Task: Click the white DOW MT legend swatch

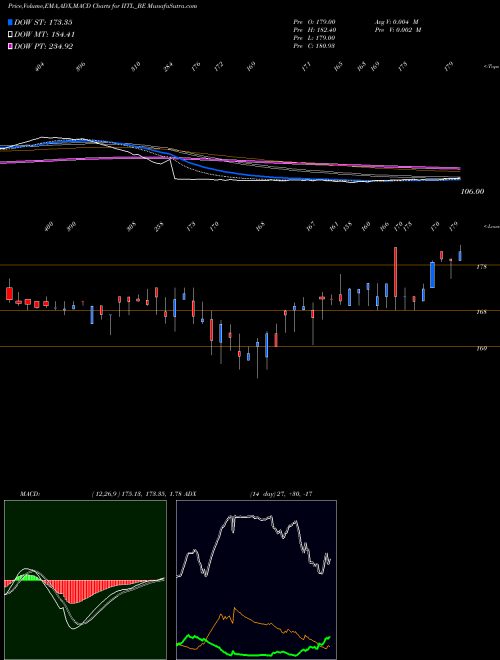Action: pos(10,35)
